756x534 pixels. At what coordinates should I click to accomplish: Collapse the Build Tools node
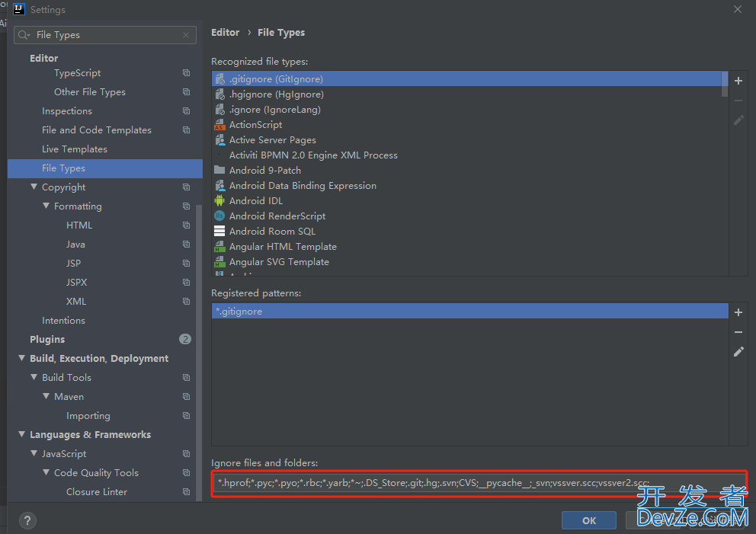coord(34,377)
